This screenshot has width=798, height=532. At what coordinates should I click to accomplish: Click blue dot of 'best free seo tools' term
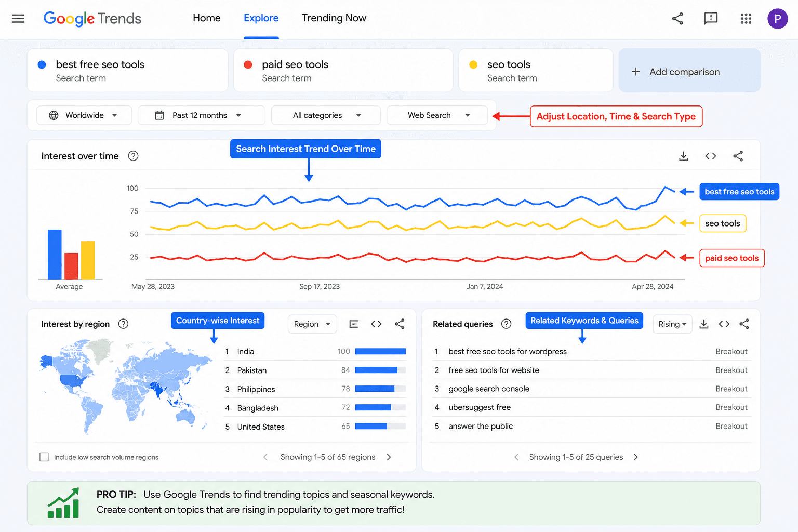coord(42,64)
